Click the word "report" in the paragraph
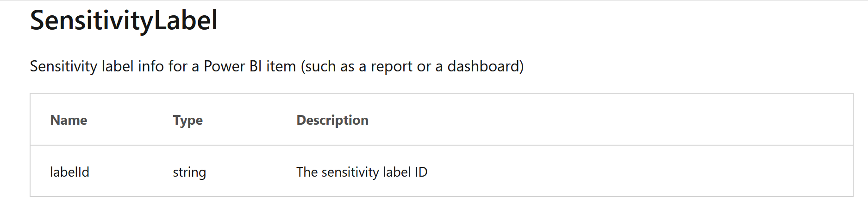This screenshot has width=868, height=217. pyautogui.click(x=392, y=67)
